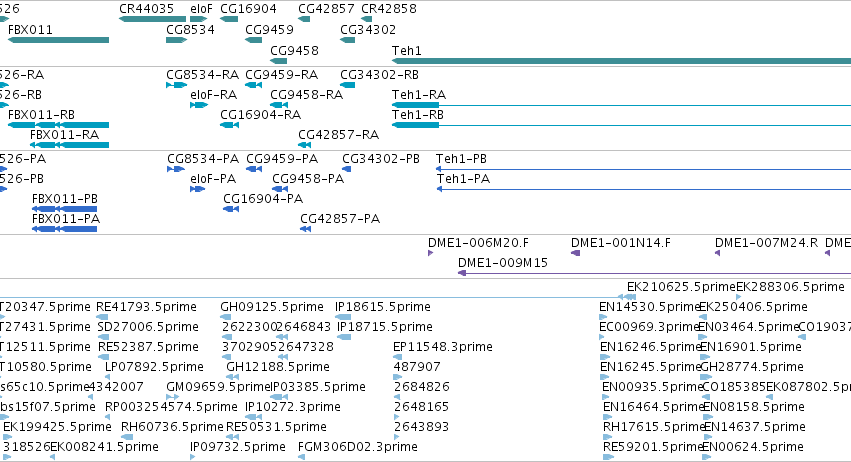Select the IP18715.5prime EST label
851x462 pixels.
coord(384,327)
